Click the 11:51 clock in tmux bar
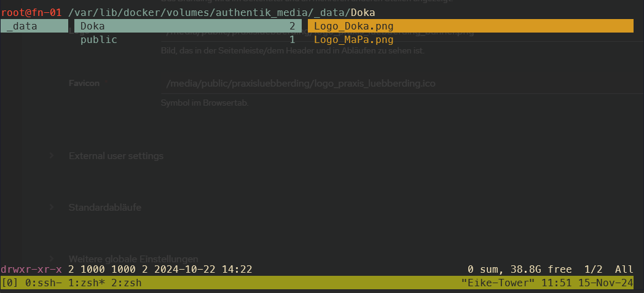The image size is (644, 293). (554, 283)
